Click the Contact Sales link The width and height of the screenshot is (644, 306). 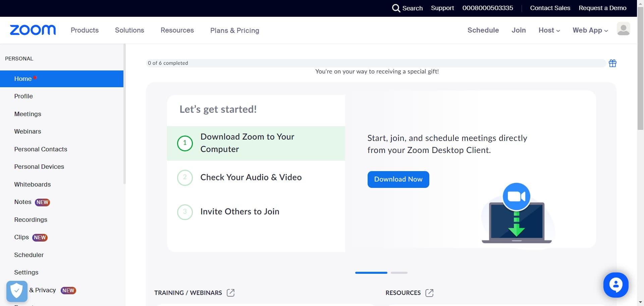[550, 8]
